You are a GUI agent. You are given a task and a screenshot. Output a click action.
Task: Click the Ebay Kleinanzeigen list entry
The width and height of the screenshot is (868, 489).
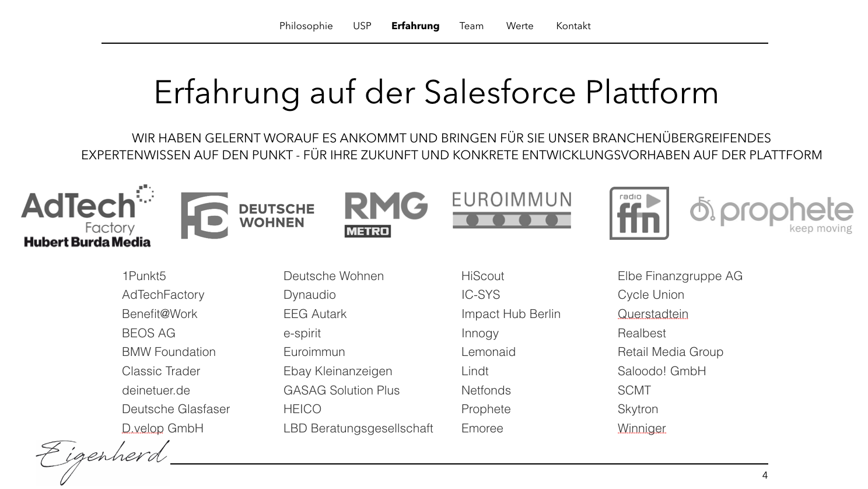[x=337, y=371]
